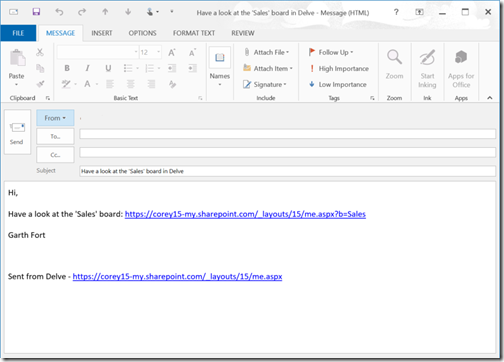Image resolution: width=504 pixels, height=362 pixels.
Task: Go to the previous item with the up arrow
Action: tap(105, 12)
